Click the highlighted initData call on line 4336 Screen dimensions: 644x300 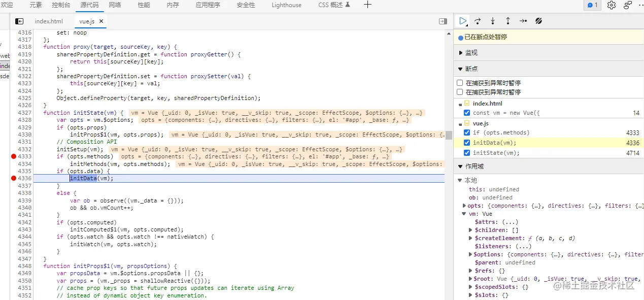pos(83,178)
